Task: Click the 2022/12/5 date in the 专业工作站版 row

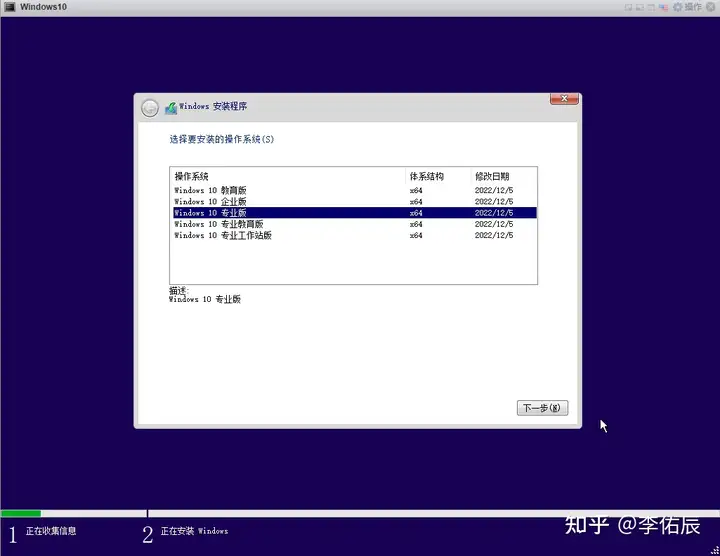Action: pos(494,235)
